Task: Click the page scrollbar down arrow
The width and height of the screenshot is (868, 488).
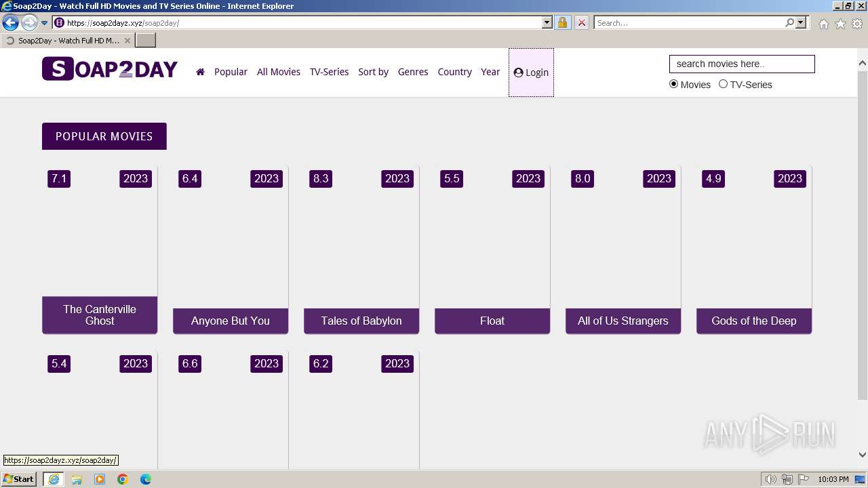Action: 863,455
